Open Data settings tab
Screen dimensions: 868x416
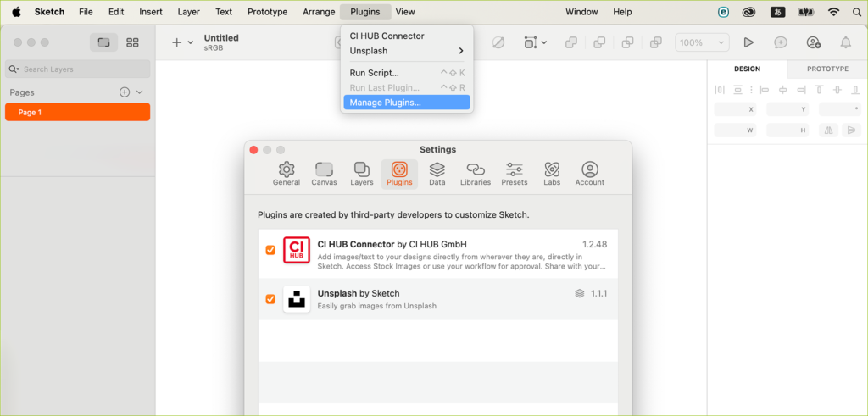pyautogui.click(x=437, y=175)
